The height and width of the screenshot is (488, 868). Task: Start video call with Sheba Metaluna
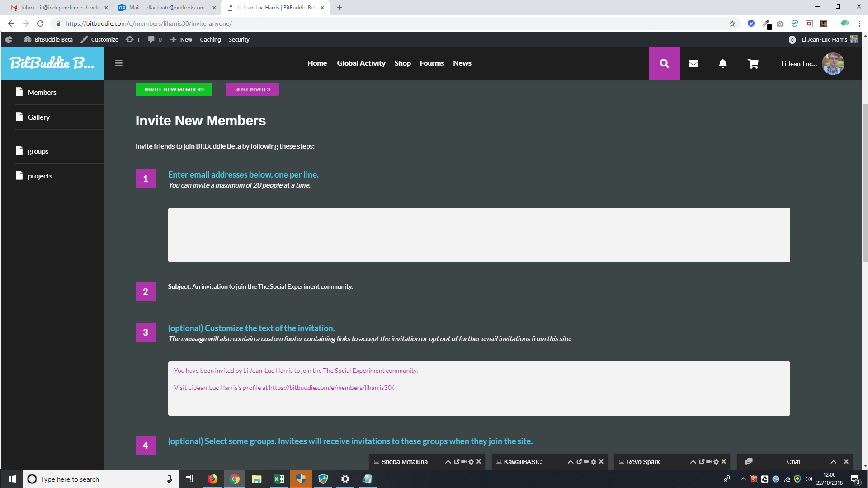(x=464, y=461)
